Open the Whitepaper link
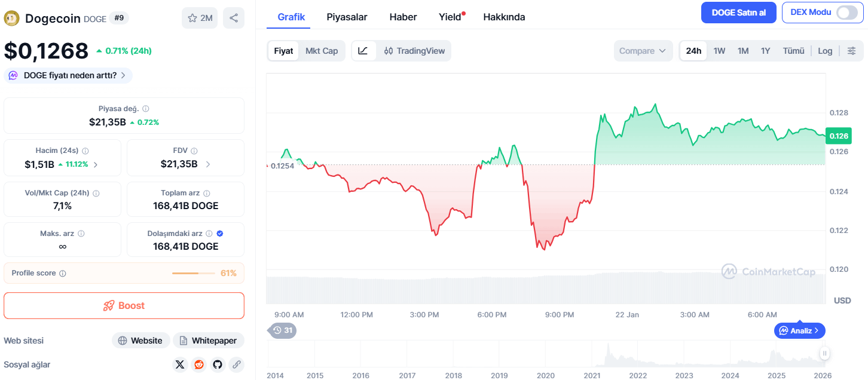Viewport: 868px width, 380px height. click(209, 341)
